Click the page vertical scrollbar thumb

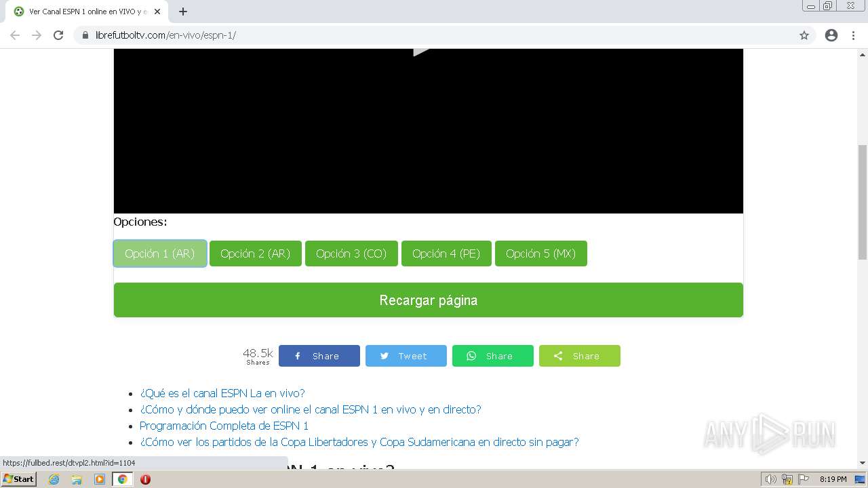coord(863,202)
